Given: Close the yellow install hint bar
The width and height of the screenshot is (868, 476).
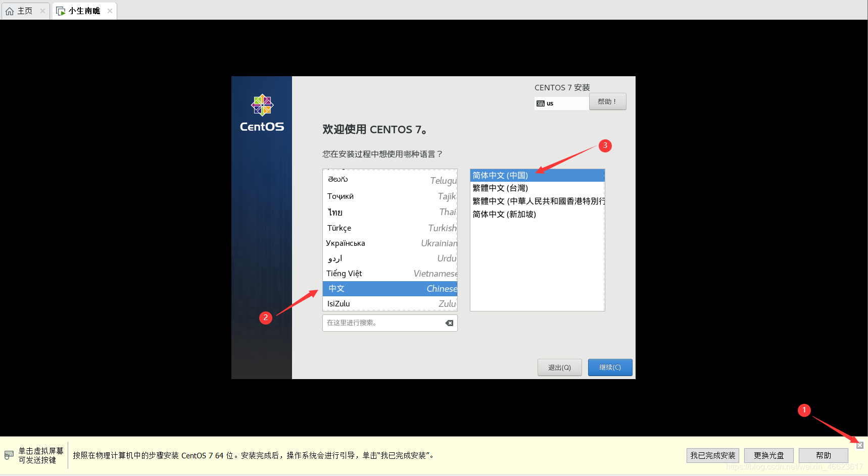Looking at the screenshot, I should [860, 445].
